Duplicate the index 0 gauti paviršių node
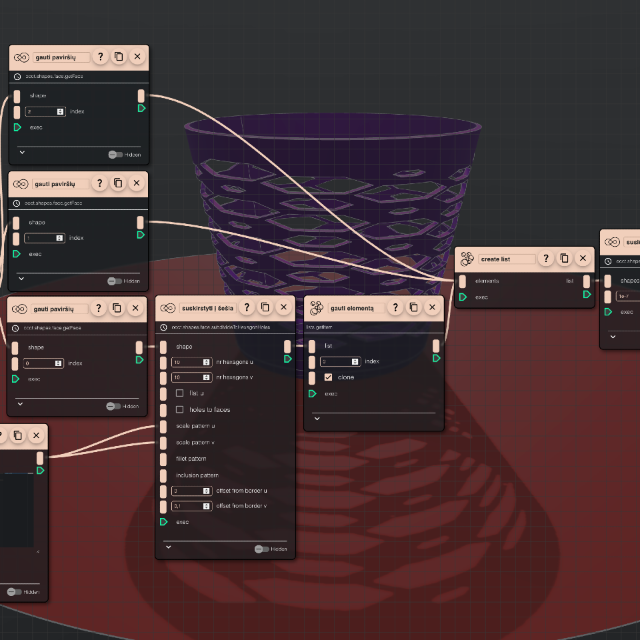Image resolution: width=640 pixels, height=640 pixels. tap(117, 308)
